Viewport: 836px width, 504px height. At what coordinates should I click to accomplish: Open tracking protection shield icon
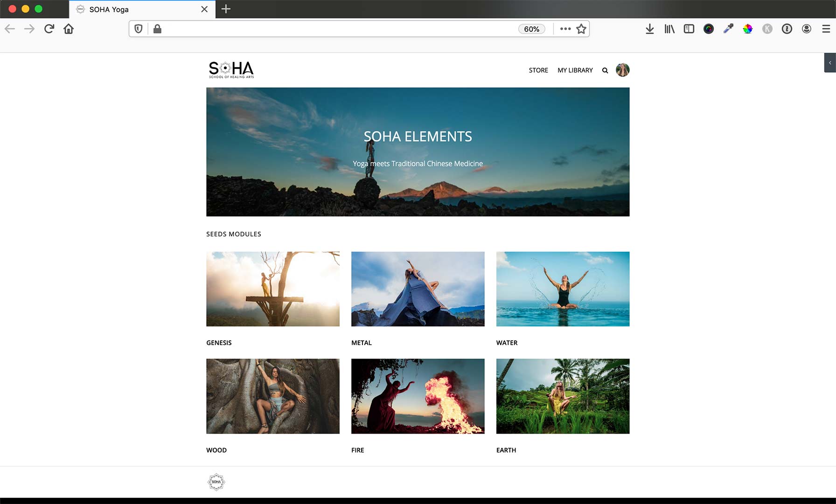pos(139,29)
